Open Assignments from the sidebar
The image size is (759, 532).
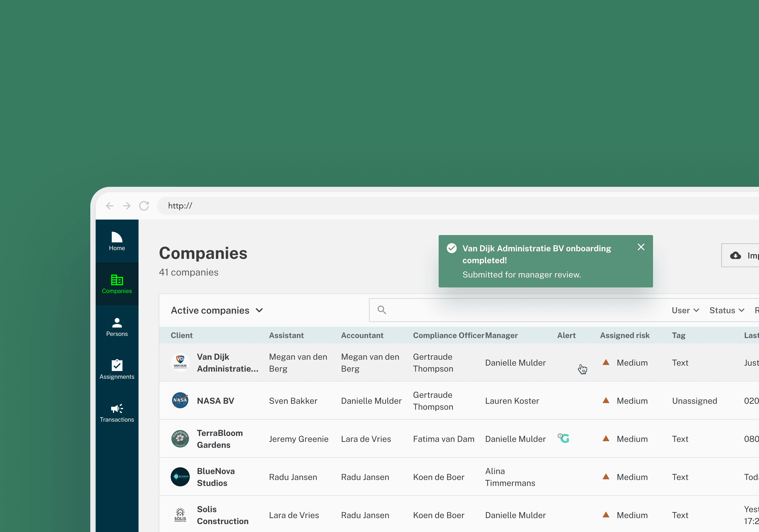tap(117, 370)
